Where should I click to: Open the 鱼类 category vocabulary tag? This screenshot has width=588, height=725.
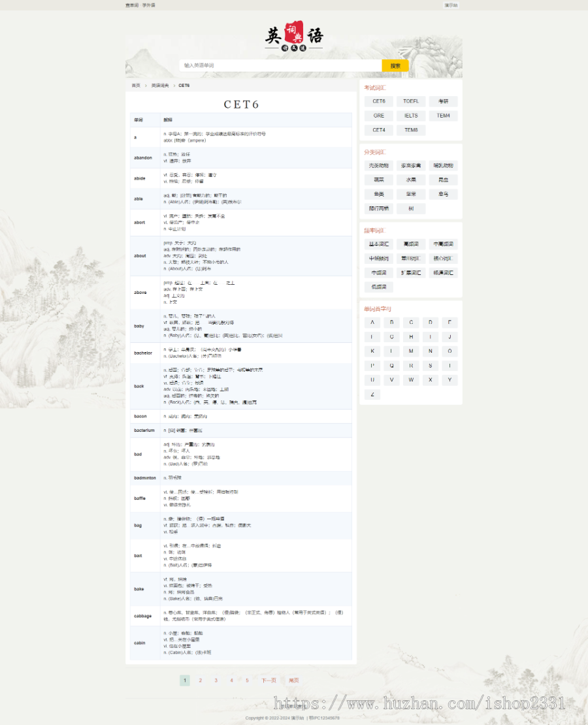click(379, 194)
